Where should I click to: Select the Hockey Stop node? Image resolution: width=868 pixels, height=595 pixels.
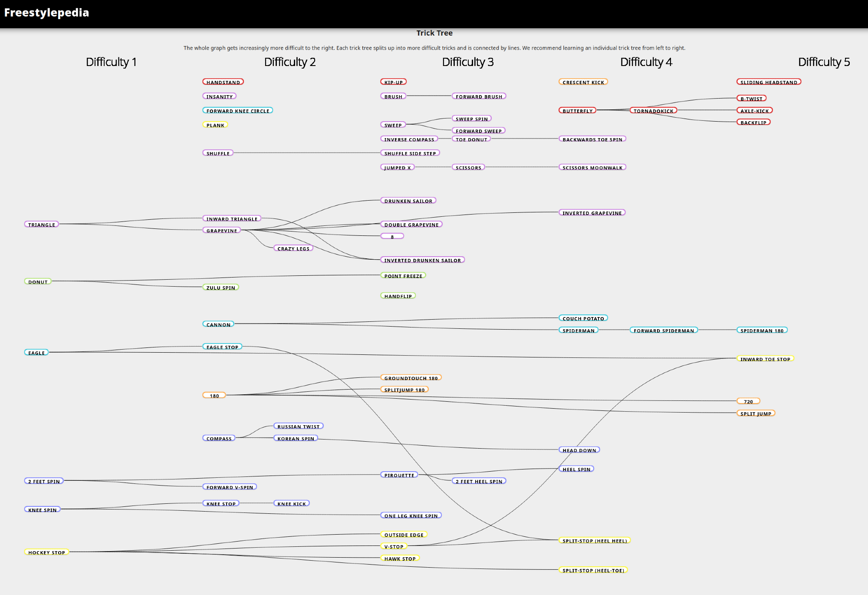pyautogui.click(x=46, y=552)
